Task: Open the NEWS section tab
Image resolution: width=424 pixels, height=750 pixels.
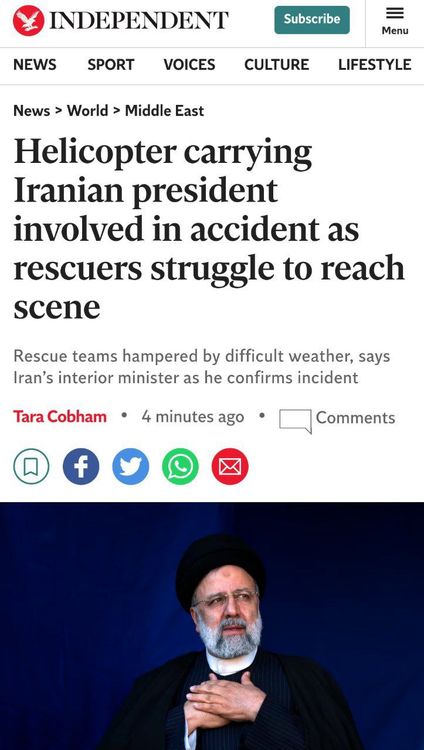Action: [x=34, y=65]
